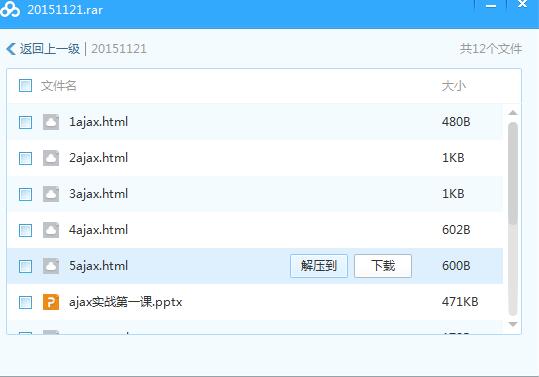Click the 解压到 button for 5ajax.html
The height and width of the screenshot is (377, 539).
point(319,266)
